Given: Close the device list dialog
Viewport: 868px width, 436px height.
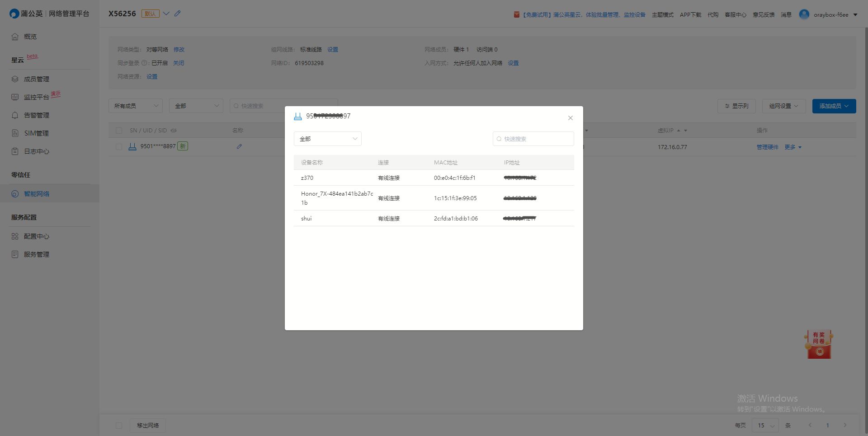Looking at the screenshot, I should tap(570, 118).
